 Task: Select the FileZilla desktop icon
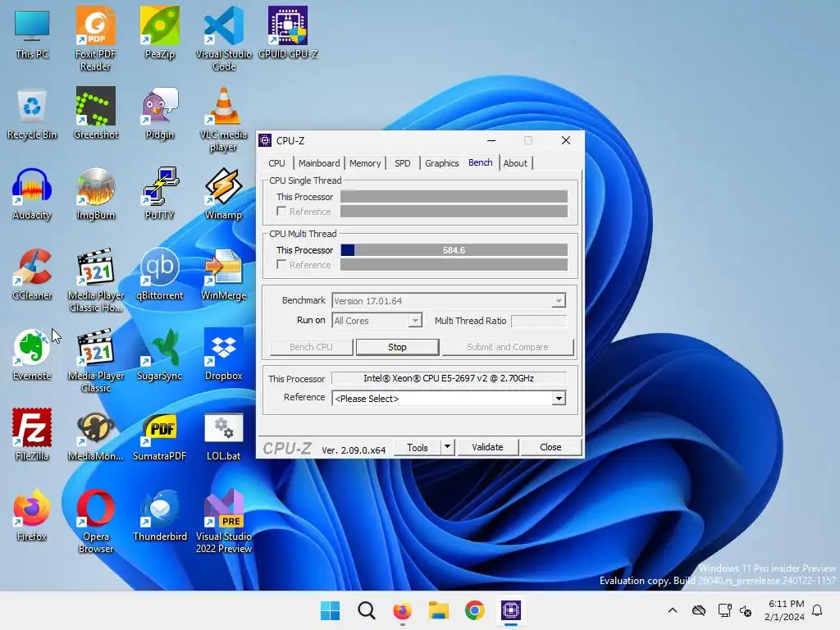(x=32, y=436)
